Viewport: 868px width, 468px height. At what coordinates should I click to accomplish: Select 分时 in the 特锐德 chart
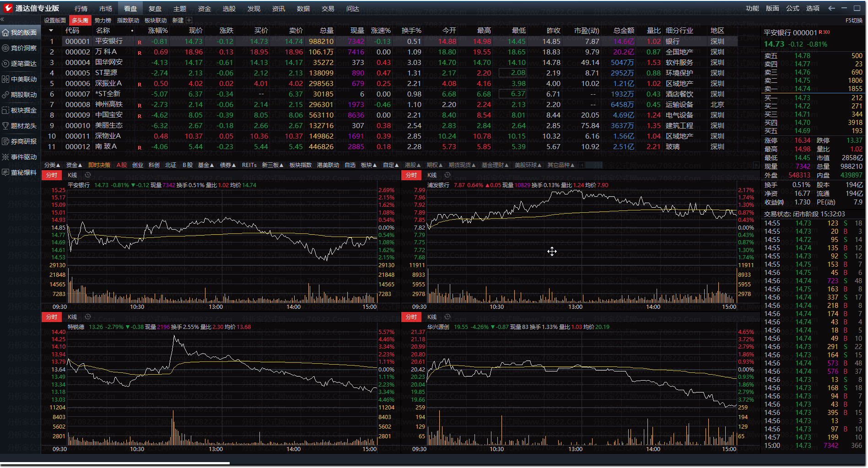coord(52,317)
